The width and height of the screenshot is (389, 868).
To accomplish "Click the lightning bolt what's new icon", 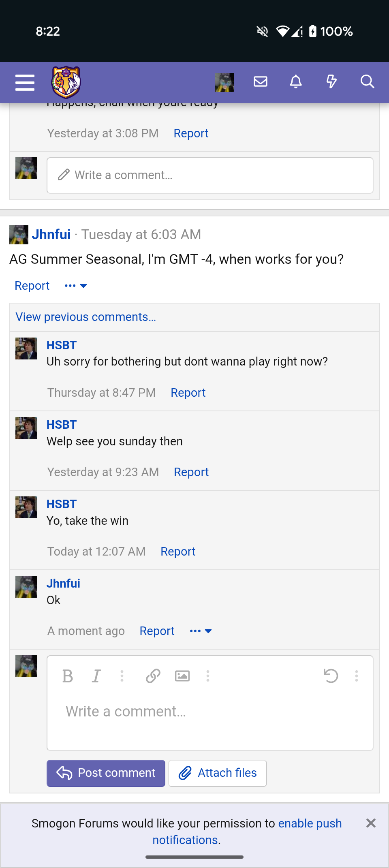I will pos(331,82).
